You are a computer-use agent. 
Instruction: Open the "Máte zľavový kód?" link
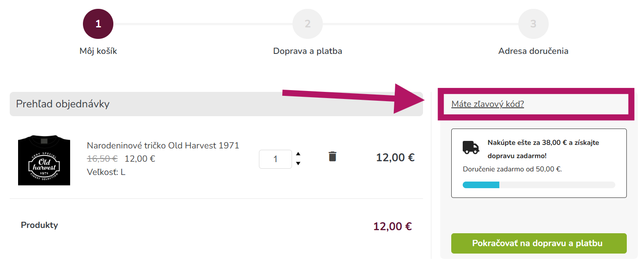[x=487, y=104]
